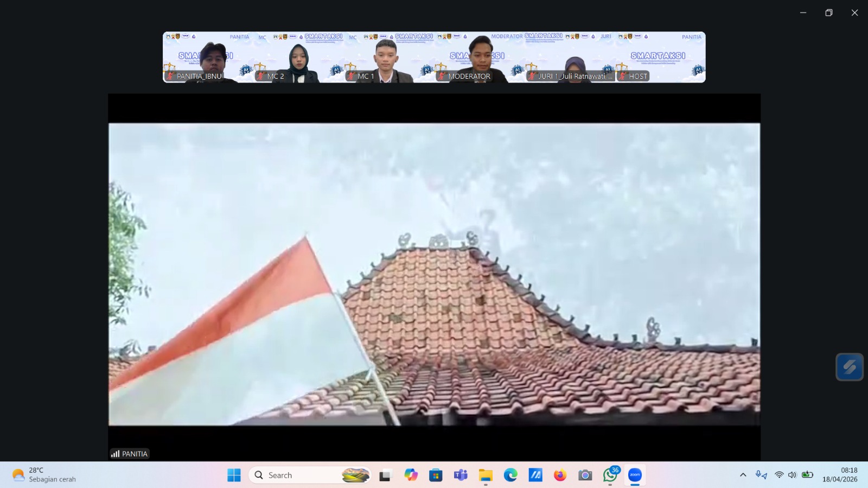Open the clock and date panel
The height and width of the screenshot is (488, 868).
coord(839,475)
